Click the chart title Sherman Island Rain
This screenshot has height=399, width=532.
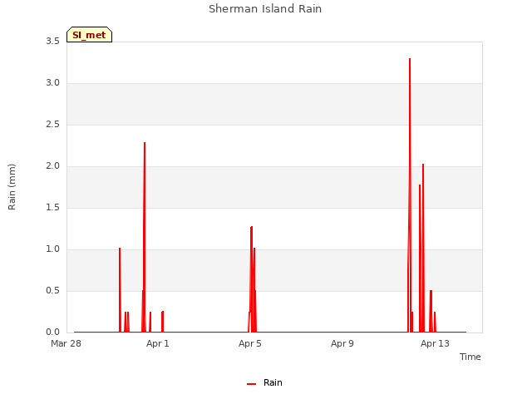pos(265,9)
